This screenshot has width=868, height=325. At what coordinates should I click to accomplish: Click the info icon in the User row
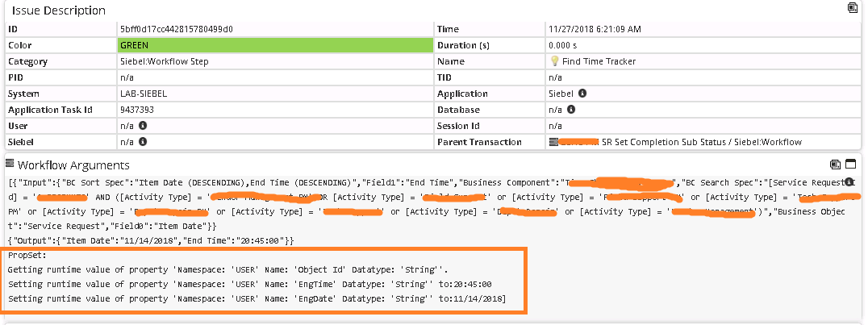pos(143,126)
